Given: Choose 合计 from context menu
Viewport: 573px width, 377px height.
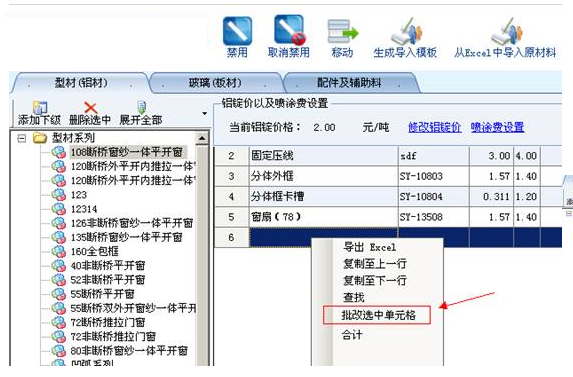Looking at the screenshot, I should (352, 334).
